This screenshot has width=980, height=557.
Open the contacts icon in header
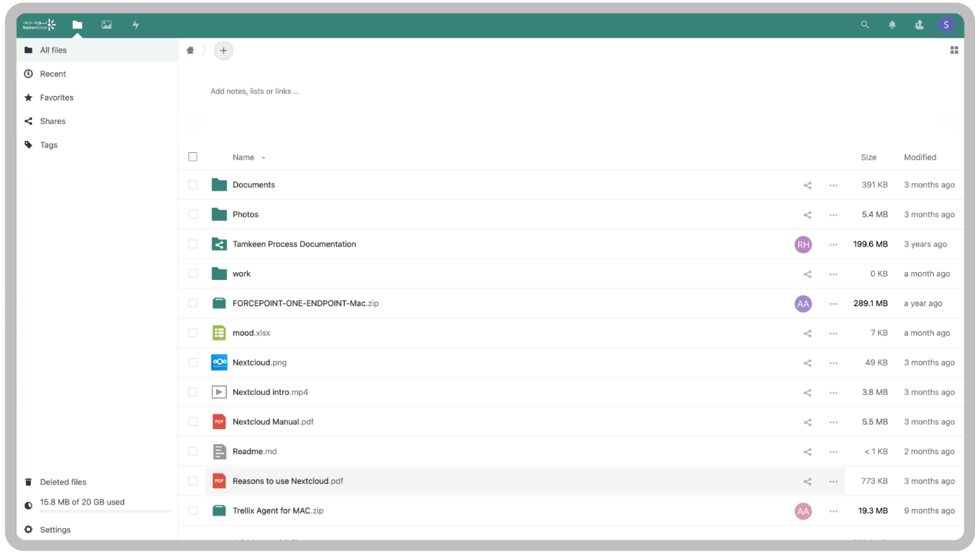919,25
